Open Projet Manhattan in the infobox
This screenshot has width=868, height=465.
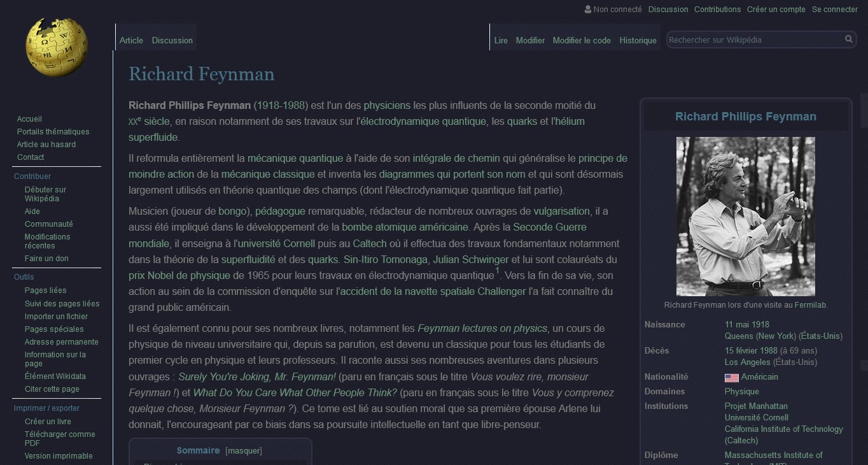click(x=756, y=406)
